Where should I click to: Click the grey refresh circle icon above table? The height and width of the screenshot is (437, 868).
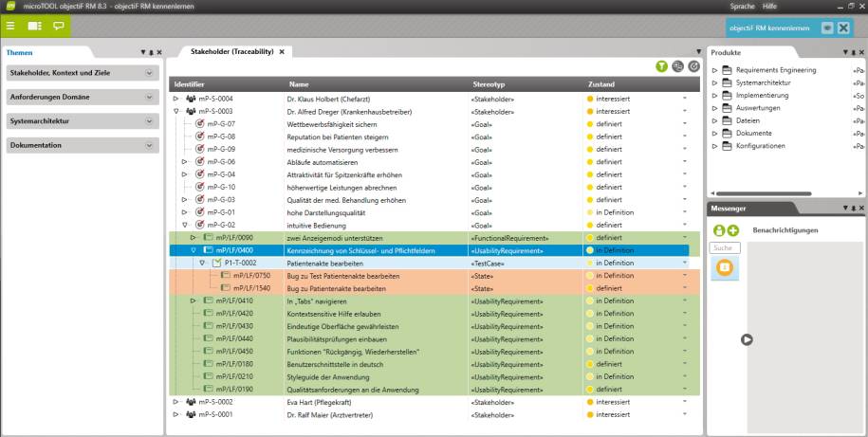tap(693, 66)
